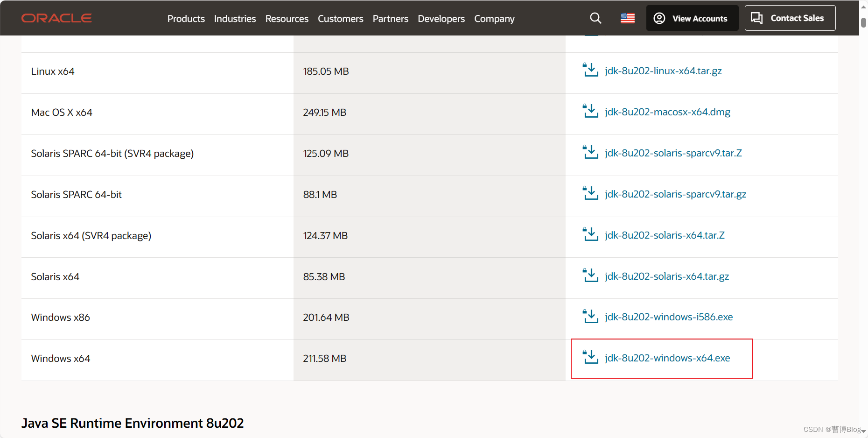Click the scrollbar down arrow
Screen dimensions: 868x438
pos(863,431)
